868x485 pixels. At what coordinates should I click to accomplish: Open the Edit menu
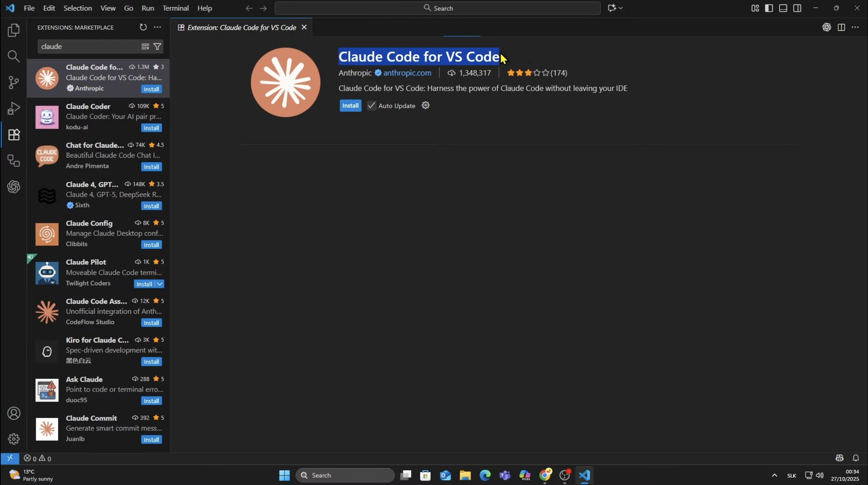pyautogui.click(x=49, y=8)
